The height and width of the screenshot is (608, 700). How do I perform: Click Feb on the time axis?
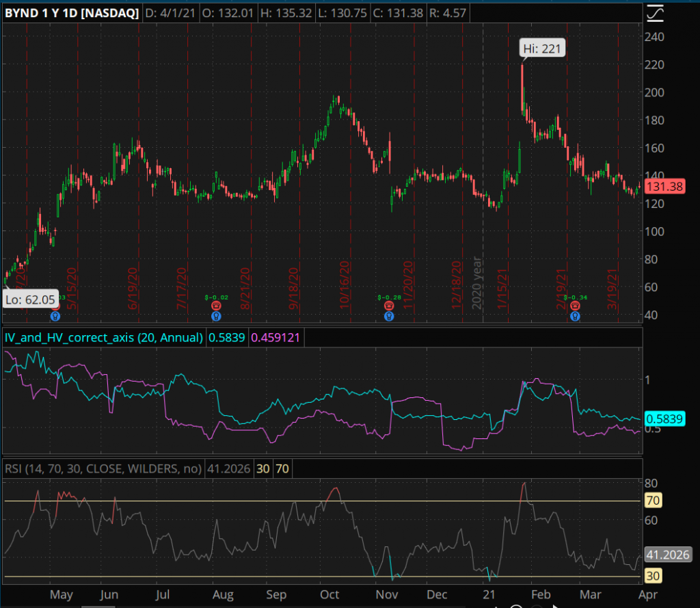pos(541,594)
